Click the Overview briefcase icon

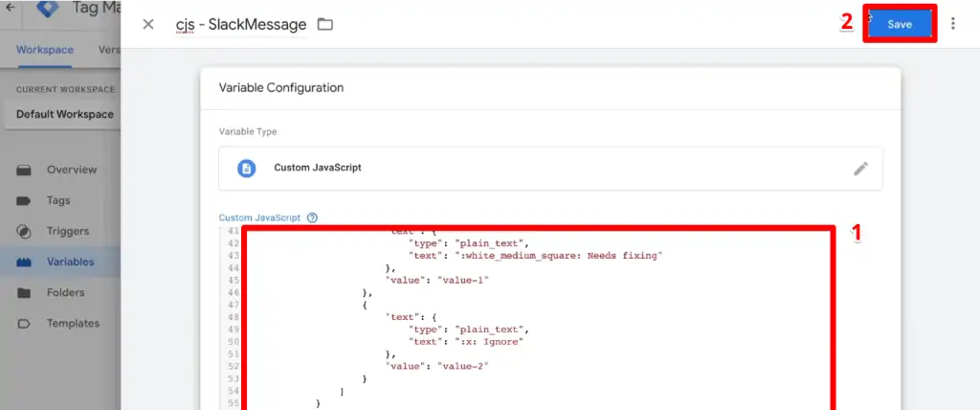(24, 171)
